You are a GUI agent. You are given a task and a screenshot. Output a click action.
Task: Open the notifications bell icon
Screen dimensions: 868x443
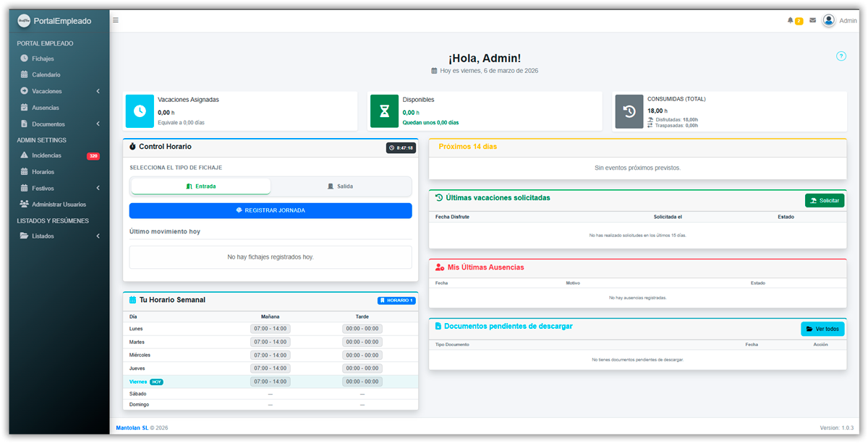tap(791, 20)
